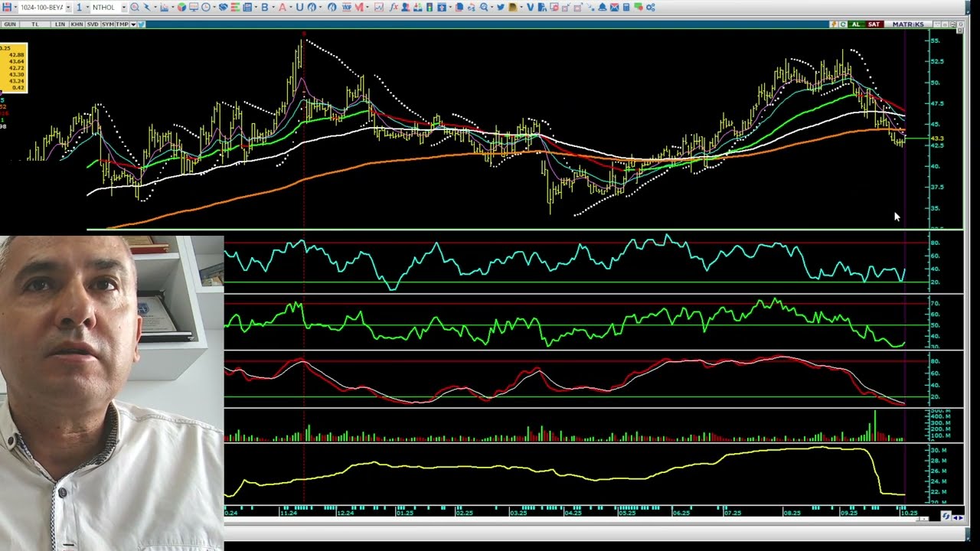Click the green AL buy button
This screenshot has height=551, width=980.
856,24
